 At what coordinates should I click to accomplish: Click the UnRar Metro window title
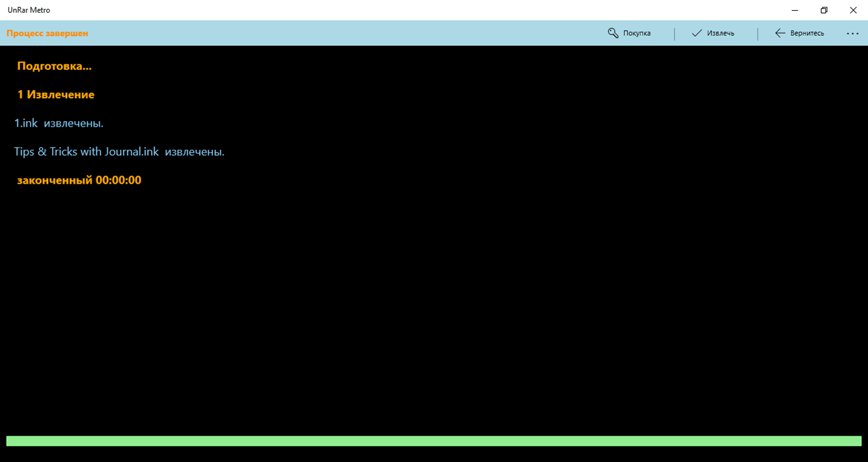[28, 10]
